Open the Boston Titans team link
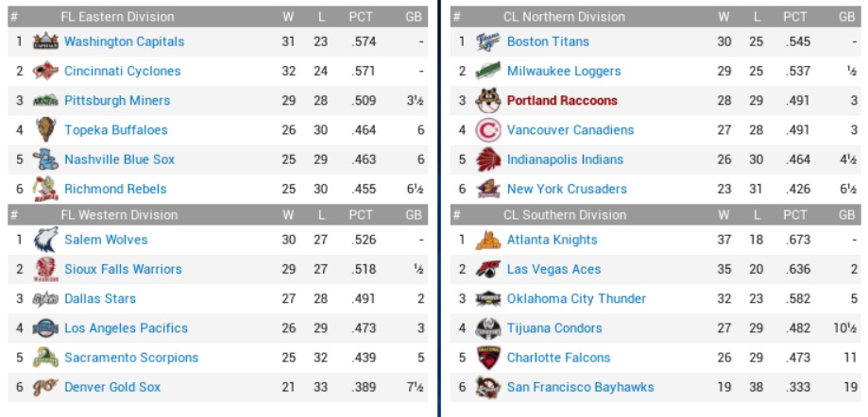The image size is (868, 417). (x=548, y=42)
